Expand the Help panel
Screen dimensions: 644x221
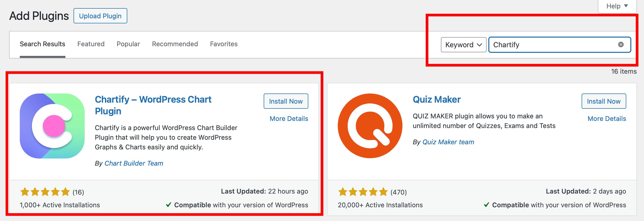click(617, 6)
